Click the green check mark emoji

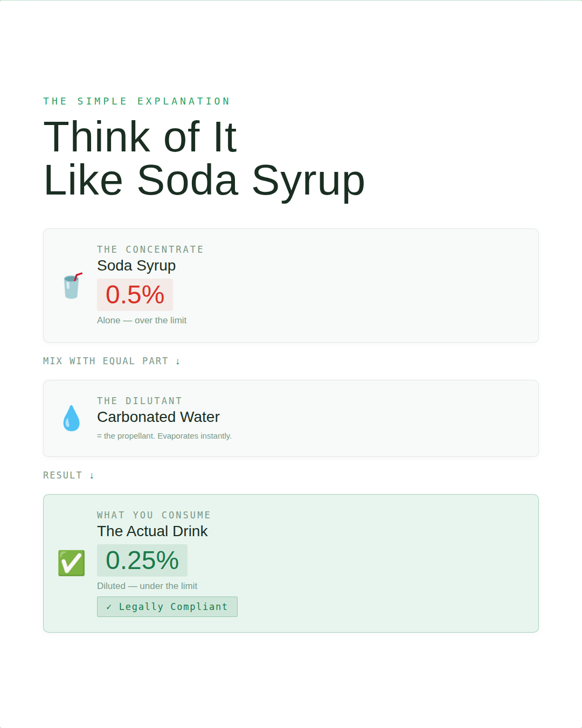[x=71, y=563]
